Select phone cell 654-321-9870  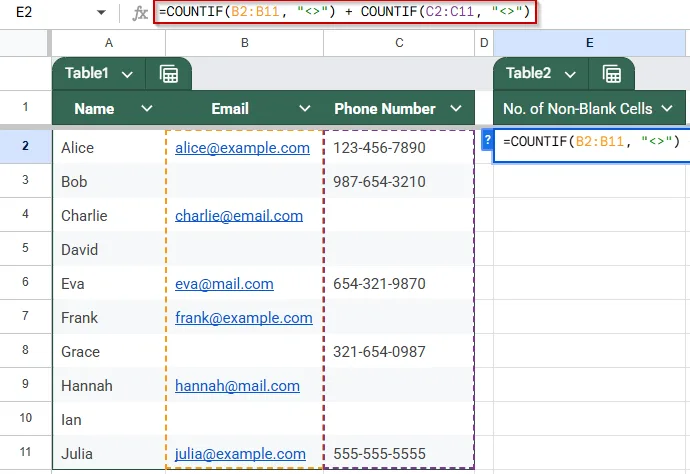[x=399, y=283]
